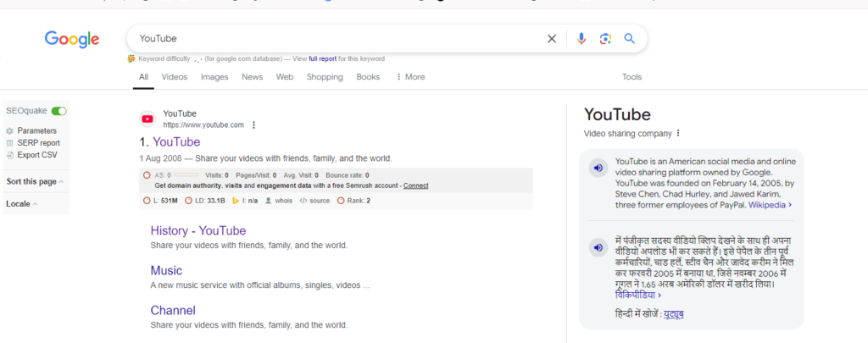Click the SEOquake label
The width and height of the screenshot is (868, 343).
pos(26,111)
